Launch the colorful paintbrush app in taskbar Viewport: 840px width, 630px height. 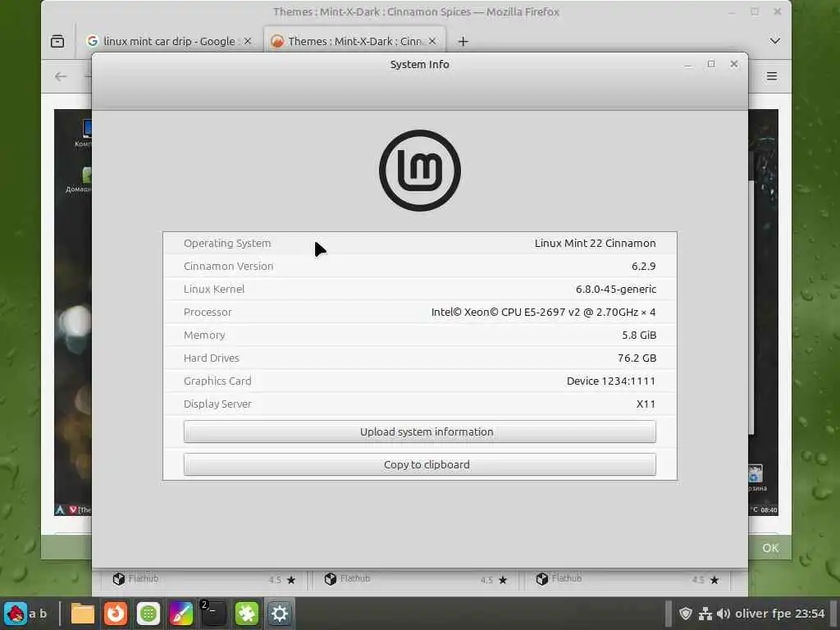pyautogui.click(x=181, y=614)
